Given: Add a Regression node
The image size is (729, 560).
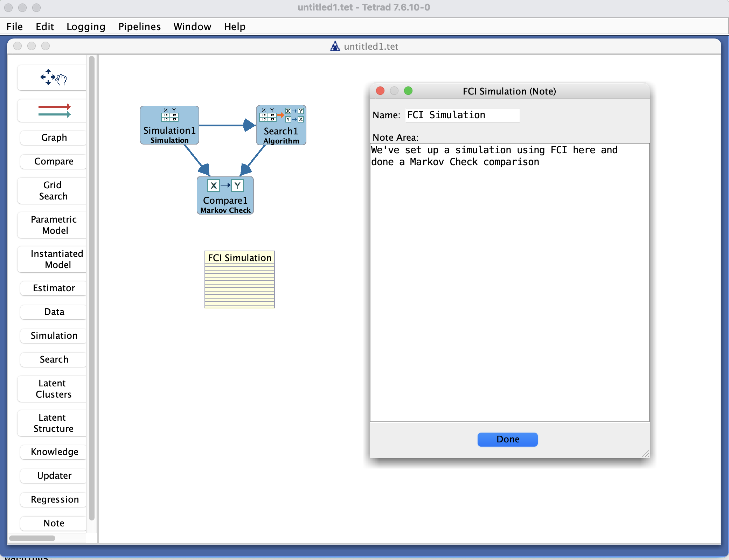Looking at the screenshot, I should (x=54, y=499).
